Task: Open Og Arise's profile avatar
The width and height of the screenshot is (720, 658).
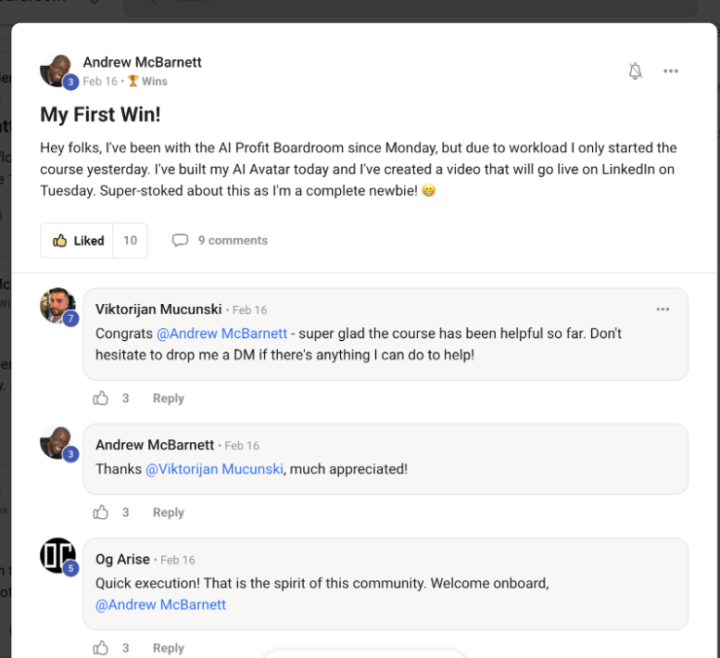Action: [57, 556]
